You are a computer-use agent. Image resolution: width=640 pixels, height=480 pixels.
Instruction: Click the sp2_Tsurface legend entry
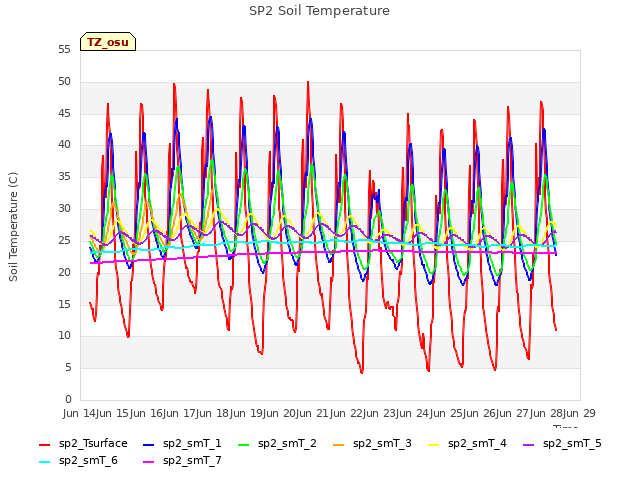coord(83,443)
